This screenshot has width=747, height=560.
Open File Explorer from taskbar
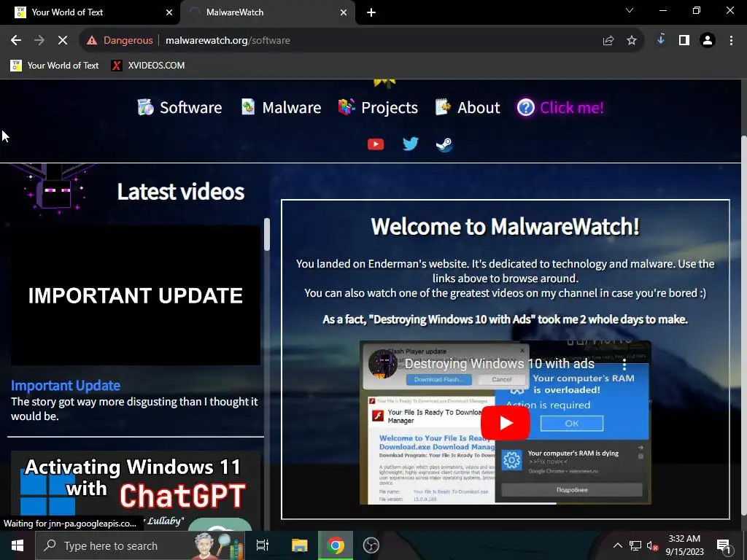click(x=300, y=545)
